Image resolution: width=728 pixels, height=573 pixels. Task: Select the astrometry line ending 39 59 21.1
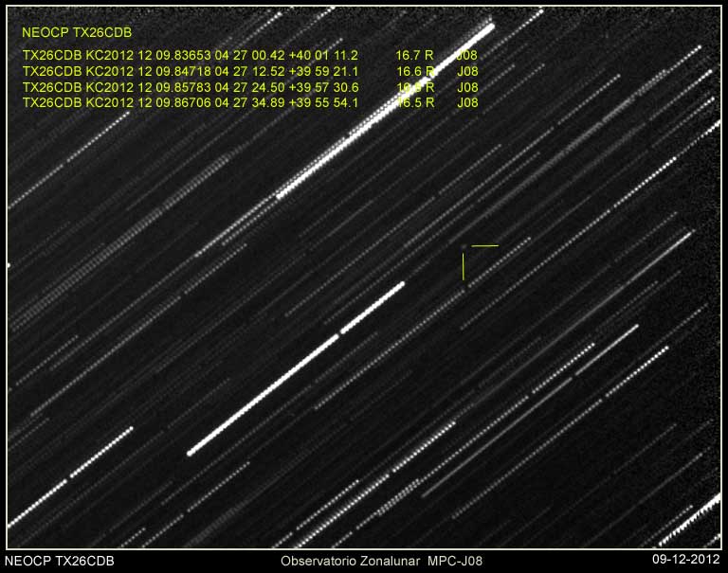[190, 71]
